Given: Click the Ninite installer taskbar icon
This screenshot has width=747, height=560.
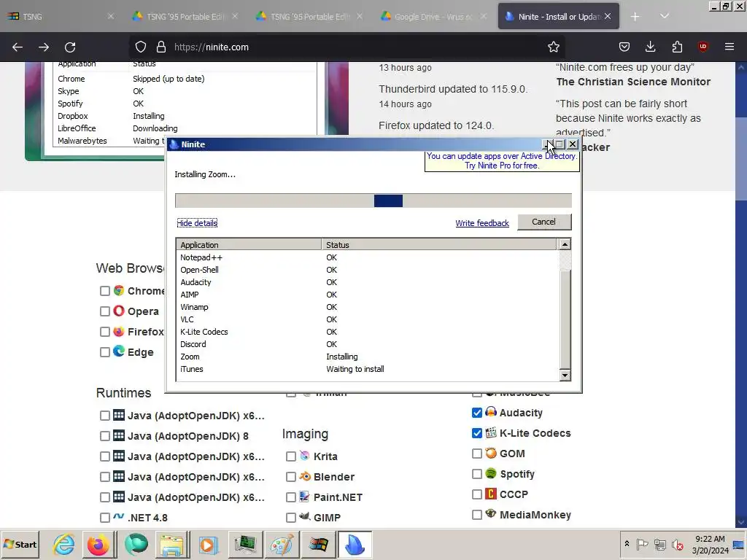Looking at the screenshot, I should [355, 544].
